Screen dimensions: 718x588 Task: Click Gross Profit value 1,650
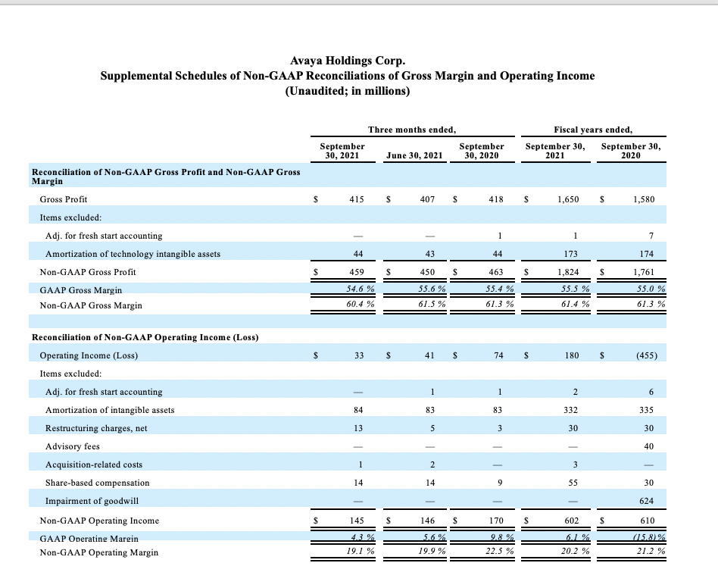(568, 199)
